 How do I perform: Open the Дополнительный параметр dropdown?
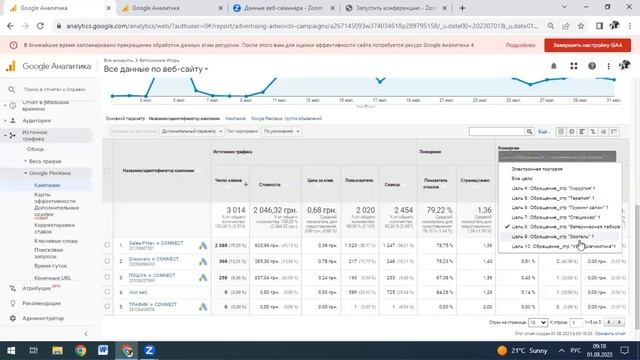point(191,131)
